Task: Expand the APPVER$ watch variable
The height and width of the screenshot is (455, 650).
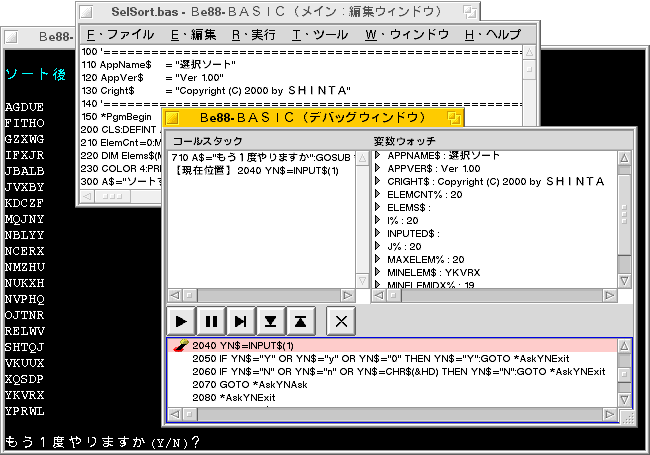Action: click(x=377, y=168)
